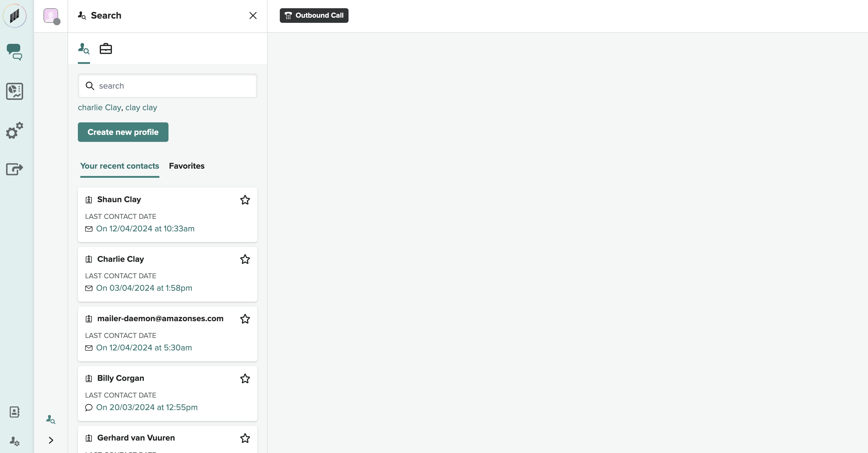Open the user admin settings icon

[15, 441]
